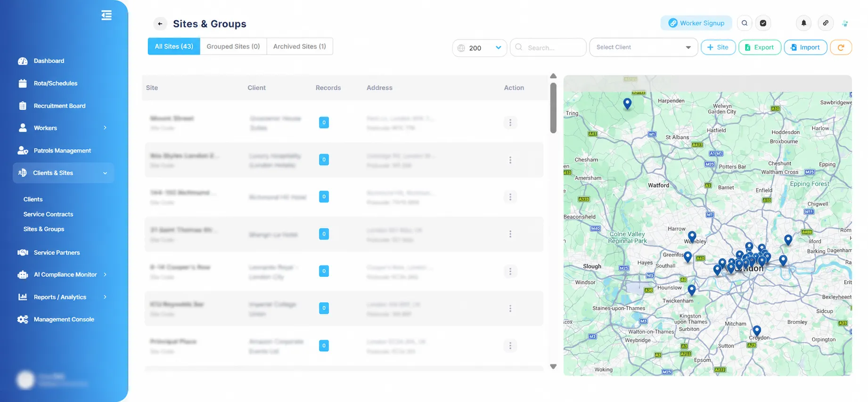
Task: Click the back arrow beside Sites & Groups
Action: 160,24
